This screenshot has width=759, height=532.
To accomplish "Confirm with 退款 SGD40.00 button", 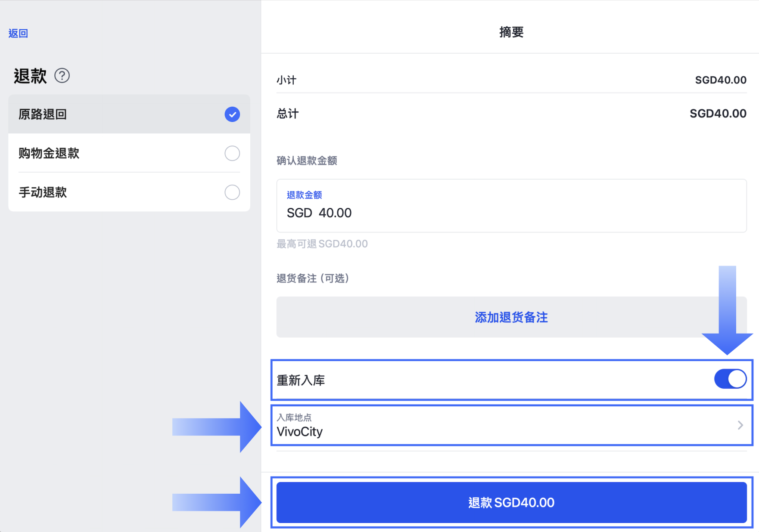I will [511, 502].
